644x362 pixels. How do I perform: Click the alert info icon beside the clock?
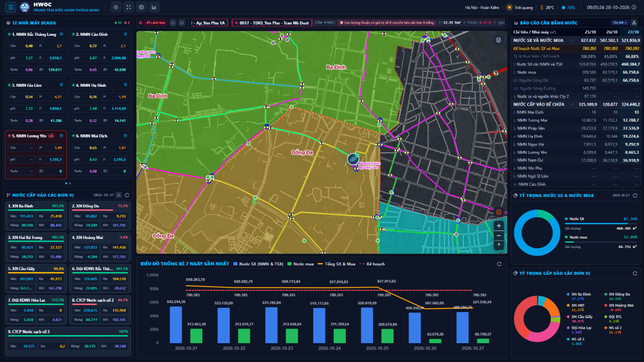coord(182,23)
